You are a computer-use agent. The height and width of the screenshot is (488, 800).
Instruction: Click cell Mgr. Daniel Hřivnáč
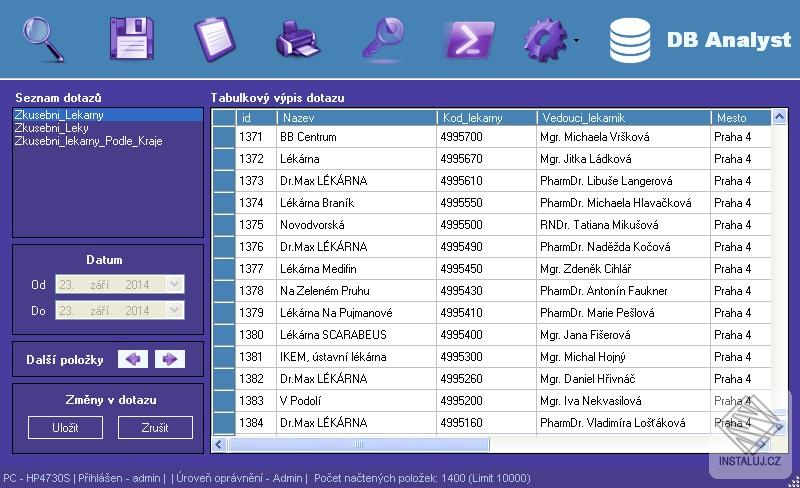(623, 379)
